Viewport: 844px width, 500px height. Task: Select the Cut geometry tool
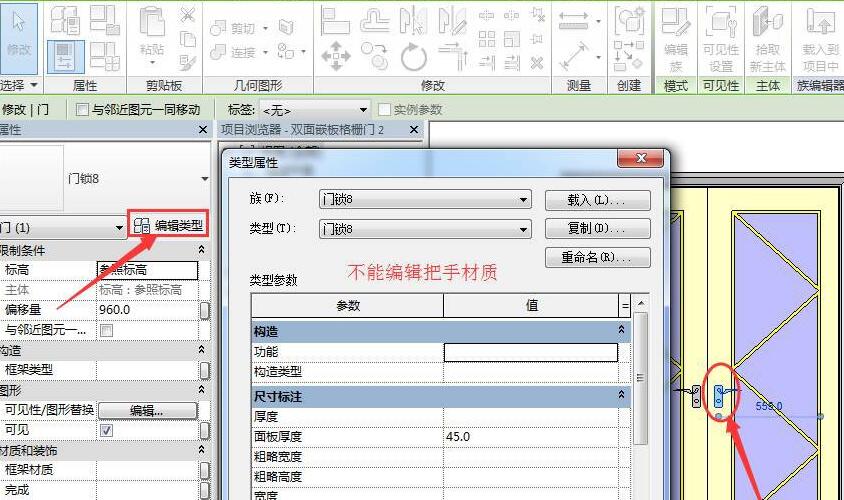[x=233, y=28]
